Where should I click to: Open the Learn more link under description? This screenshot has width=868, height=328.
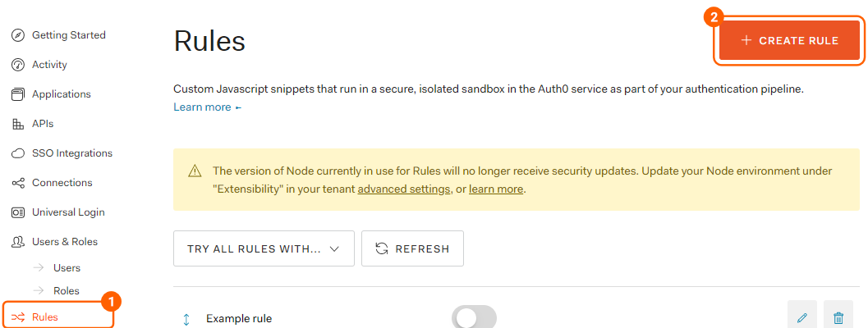pos(202,107)
